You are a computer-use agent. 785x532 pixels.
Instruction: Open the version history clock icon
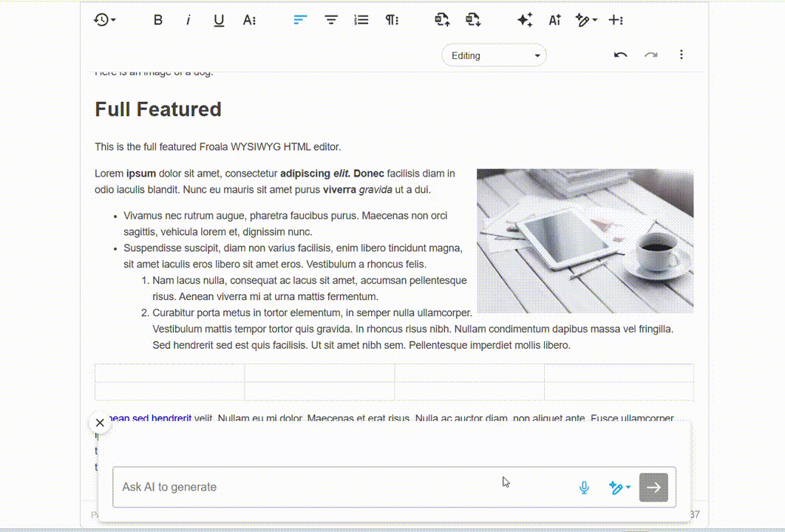click(104, 20)
